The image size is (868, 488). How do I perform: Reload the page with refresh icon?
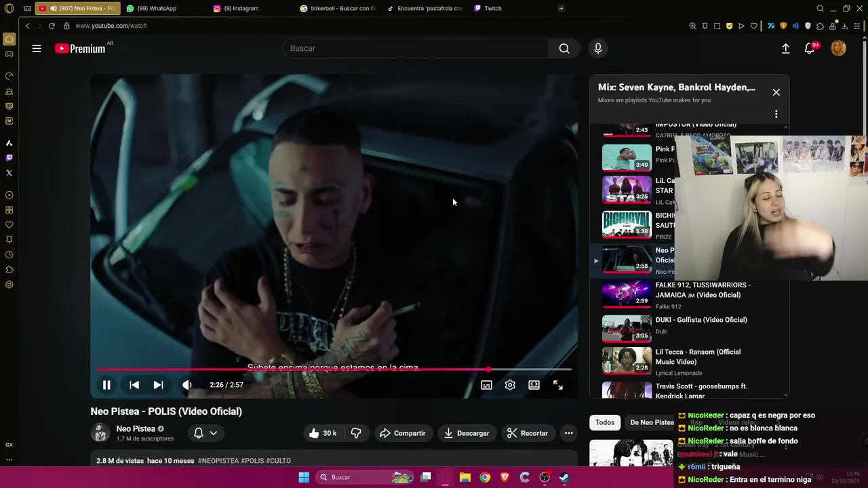coord(52,26)
